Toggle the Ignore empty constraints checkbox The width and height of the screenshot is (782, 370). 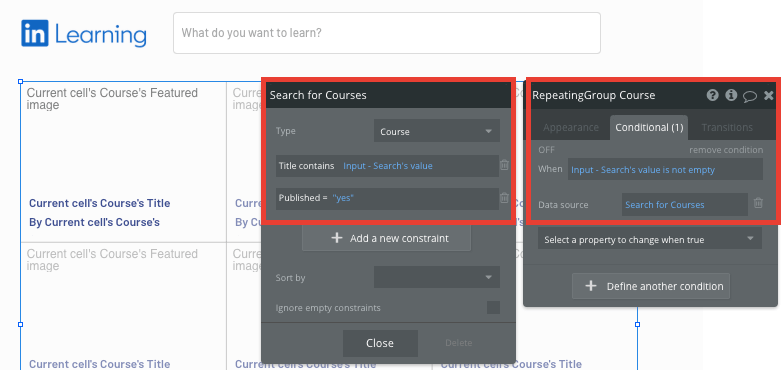pyautogui.click(x=493, y=308)
